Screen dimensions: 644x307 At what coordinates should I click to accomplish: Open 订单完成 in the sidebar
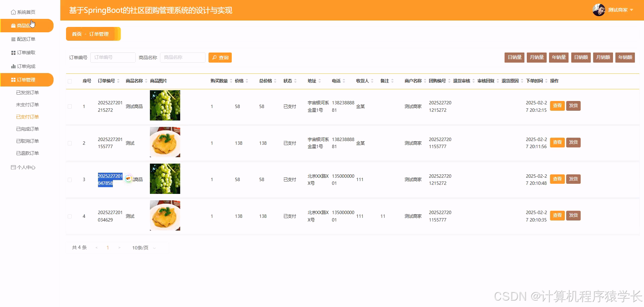pyautogui.click(x=23, y=66)
